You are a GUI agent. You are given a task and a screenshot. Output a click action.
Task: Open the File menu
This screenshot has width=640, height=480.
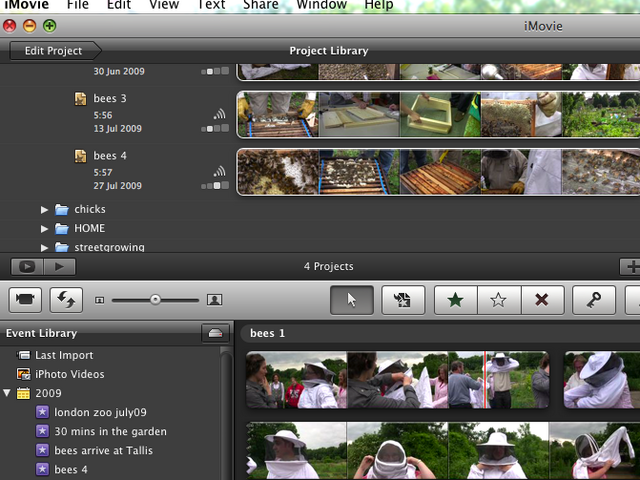pyautogui.click(x=78, y=5)
